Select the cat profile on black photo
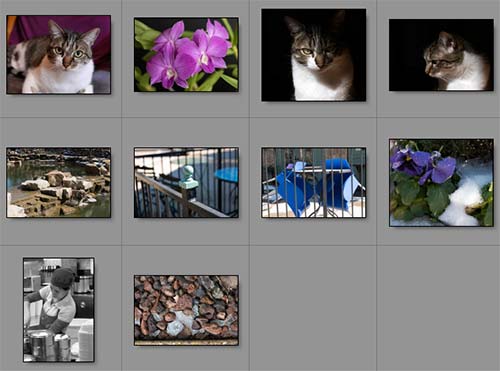 click(x=441, y=55)
